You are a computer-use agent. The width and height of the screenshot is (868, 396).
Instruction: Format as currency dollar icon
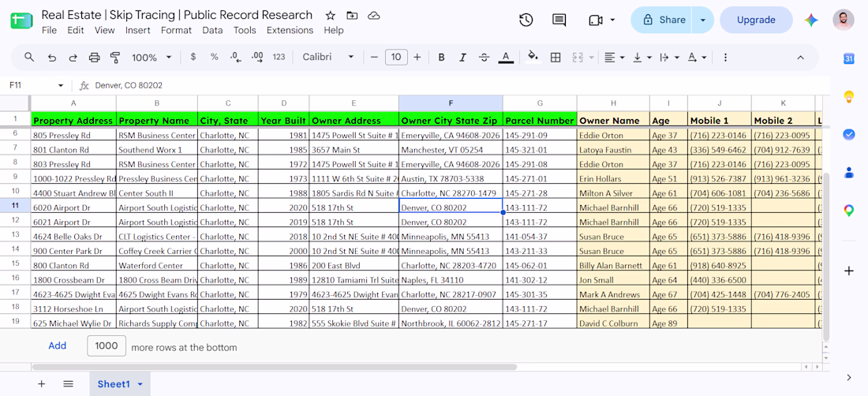(x=193, y=57)
